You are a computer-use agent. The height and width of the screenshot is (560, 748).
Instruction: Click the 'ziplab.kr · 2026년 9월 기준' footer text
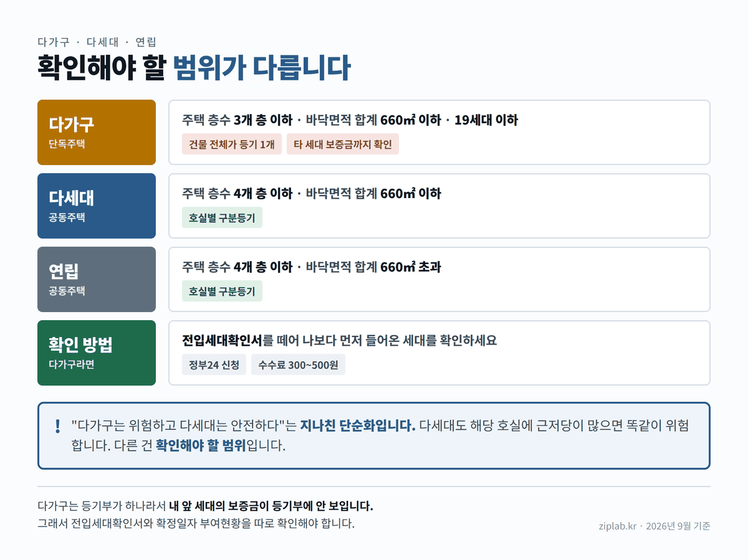[x=654, y=526]
